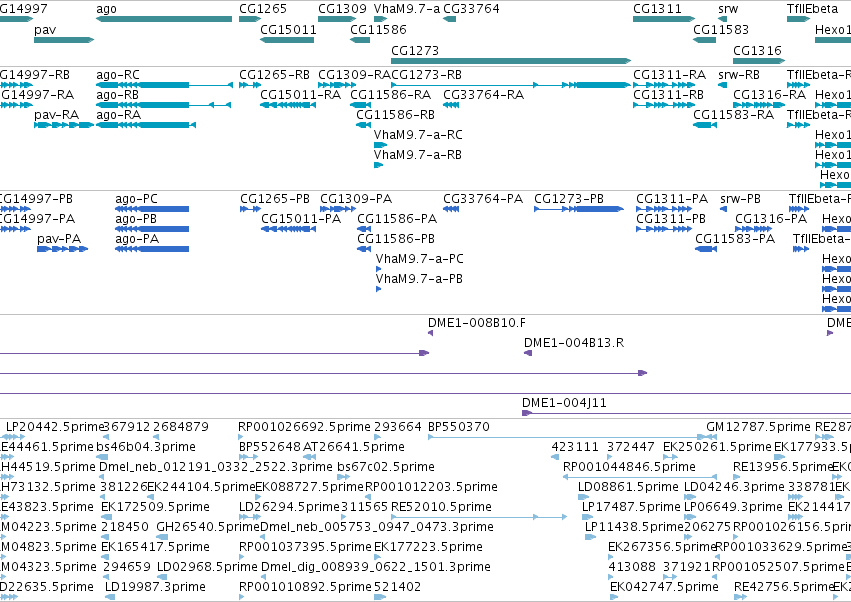Click the CG11583 gene label
The width and height of the screenshot is (851, 602).
[721, 29]
